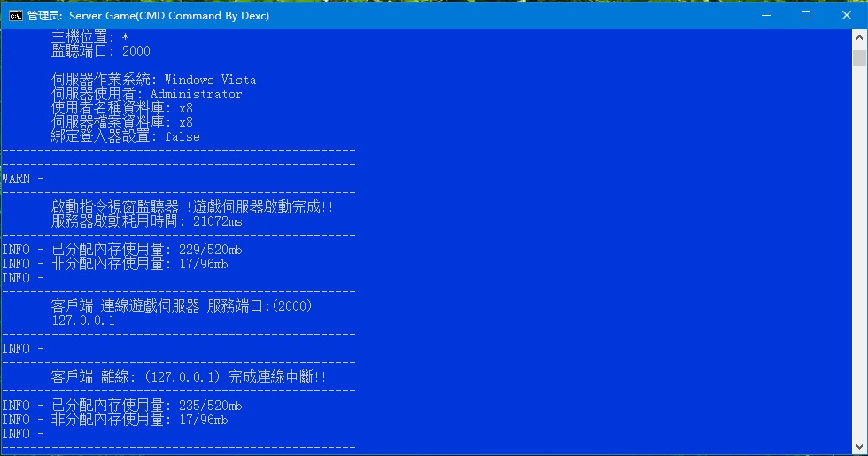This screenshot has width=868, height=456.
Task: Click the '使用者名稱資料庫: x8' line
Action: click(x=122, y=108)
